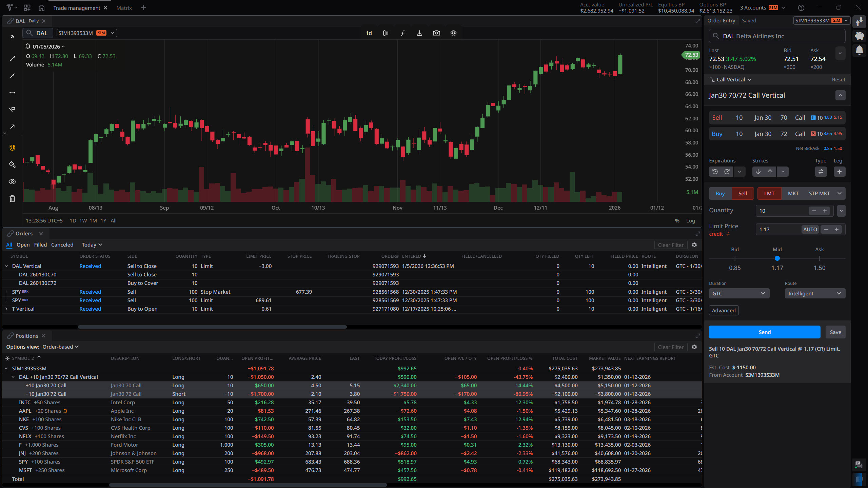Image resolution: width=868 pixels, height=488 pixels.
Task: Click the limit price Mid slider handle
Action: 777,258
